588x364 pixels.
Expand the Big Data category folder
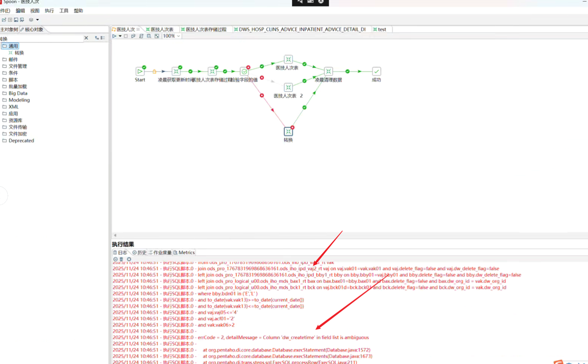click(x=18, y=93)
